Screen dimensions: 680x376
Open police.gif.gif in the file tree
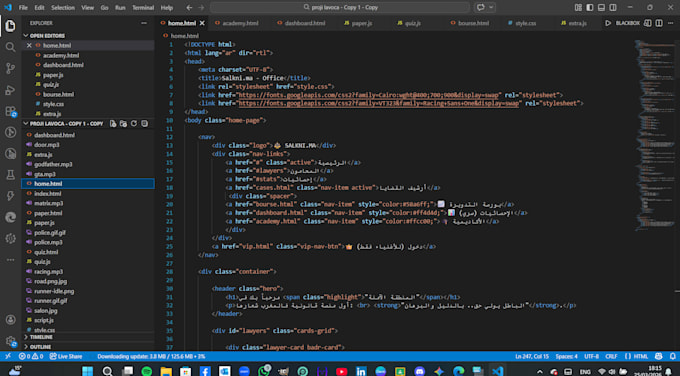click(50, 232)
